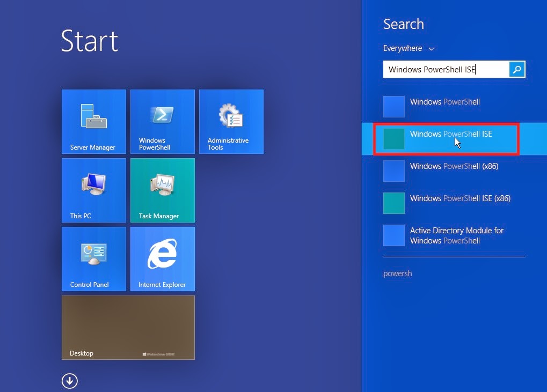Image resolution: width=547 pixels, height=392 pixels.
Task: Open the This PC tile
Action: [94, 190]
